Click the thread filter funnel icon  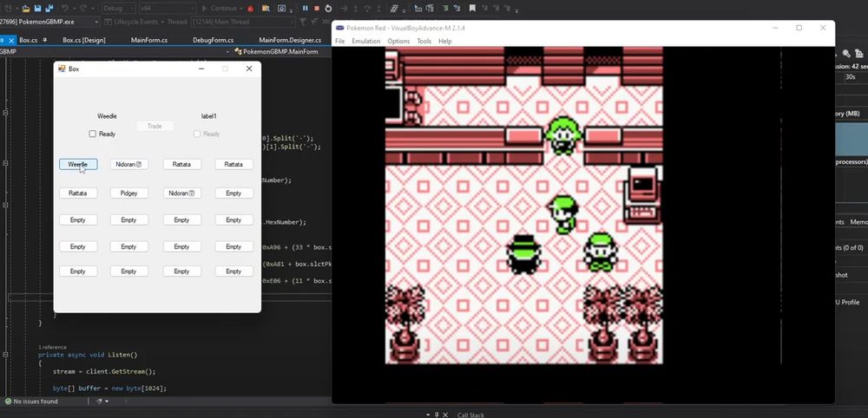click(x=303, y=22)
